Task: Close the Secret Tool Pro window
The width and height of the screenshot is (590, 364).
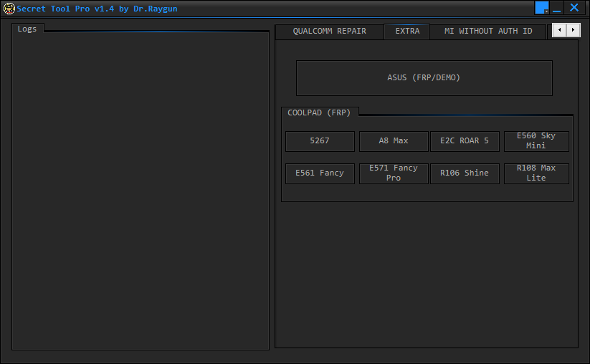Action: pyautogui.click(x=574, y=7)
